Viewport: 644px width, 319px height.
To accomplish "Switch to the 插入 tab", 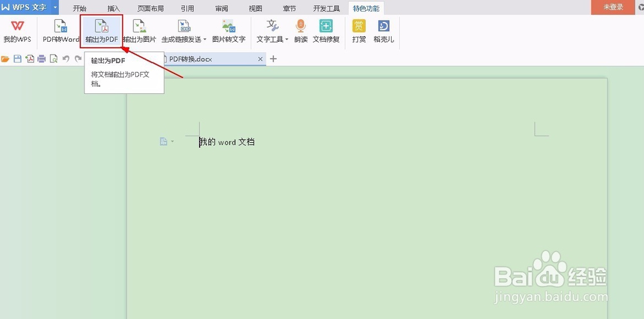I will pyautogui.click(x=114, y=8).
